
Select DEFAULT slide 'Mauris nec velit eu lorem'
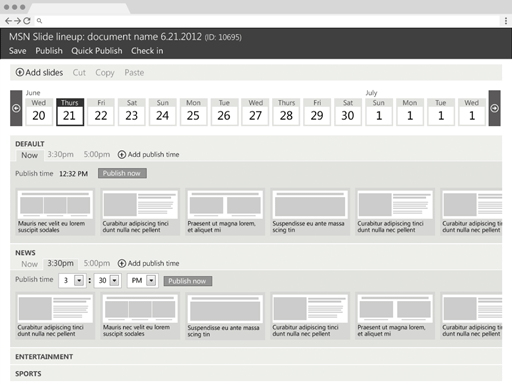pyautogui.click(x=55, y=212)
